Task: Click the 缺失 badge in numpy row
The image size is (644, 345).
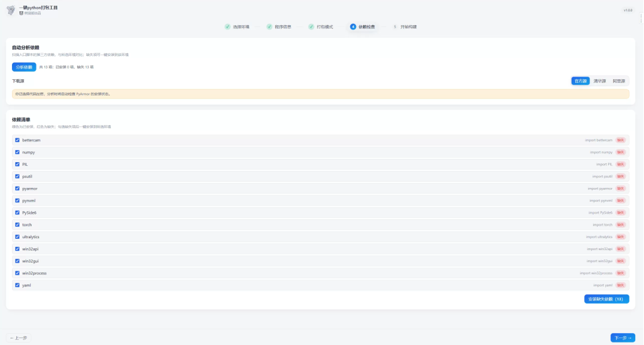Action: click(x=621, y=152)
